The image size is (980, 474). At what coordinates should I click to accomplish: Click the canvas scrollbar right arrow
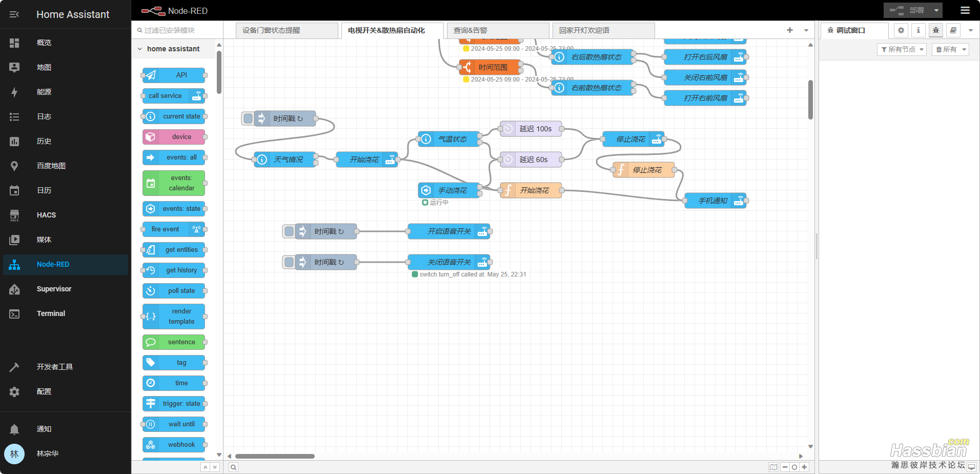801,456
